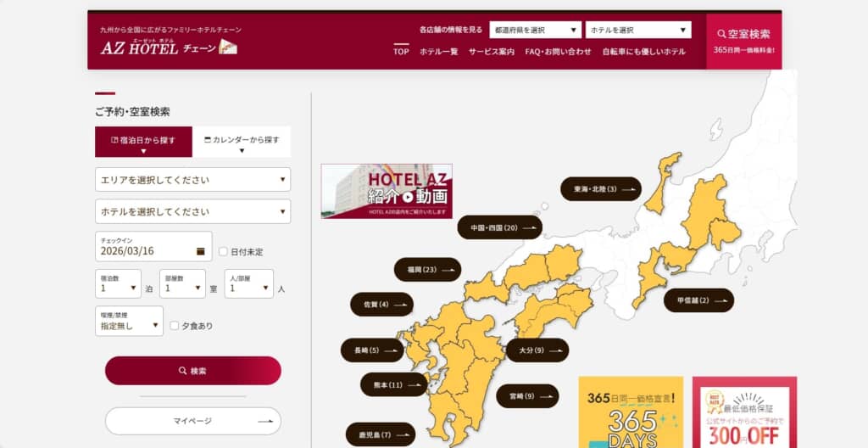Open the 都道府県を選択 dropdown in header
The image size is (868, 448).
point(535,31)
